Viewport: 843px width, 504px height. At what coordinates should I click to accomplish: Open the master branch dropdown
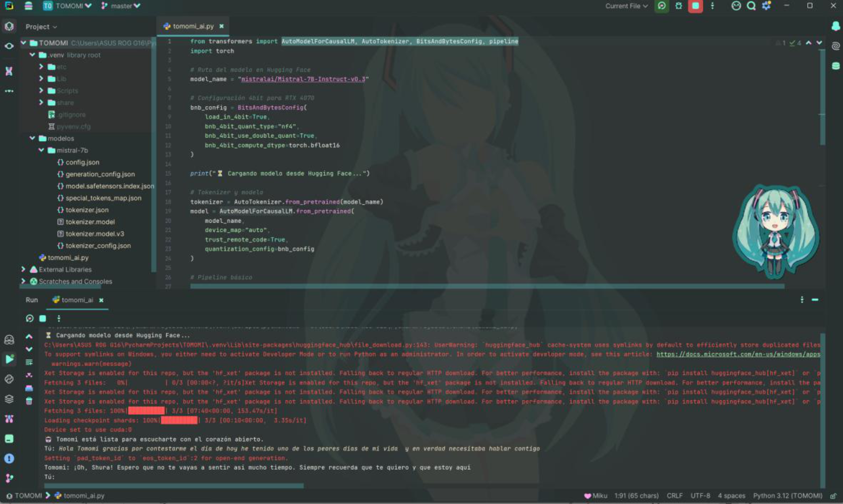pyautogui.click(x=121, y=6)
